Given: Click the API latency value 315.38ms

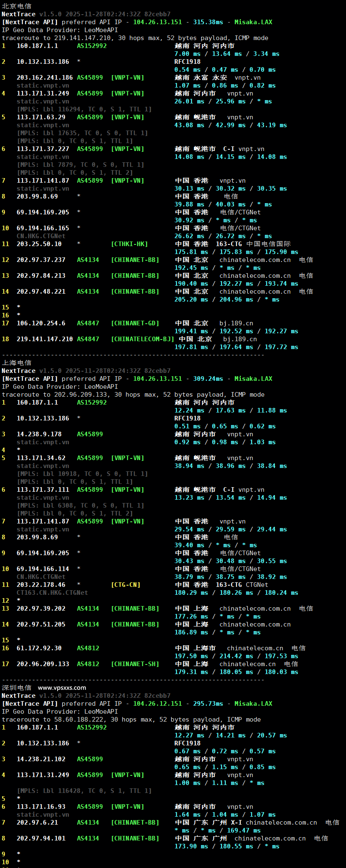Looking at the screenshot, I should click(x=208, y=22).
